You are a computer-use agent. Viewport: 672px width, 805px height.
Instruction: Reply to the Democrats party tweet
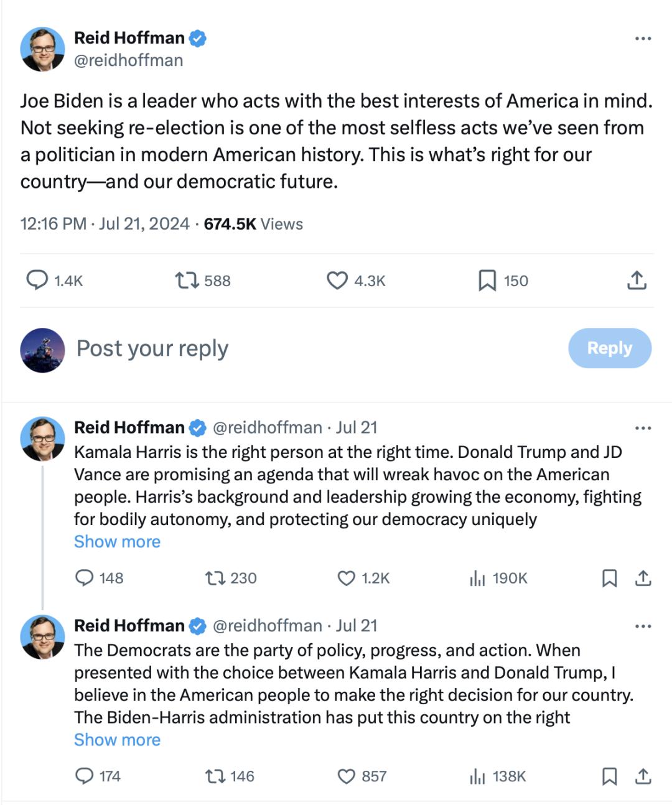(x=84, y=776)
